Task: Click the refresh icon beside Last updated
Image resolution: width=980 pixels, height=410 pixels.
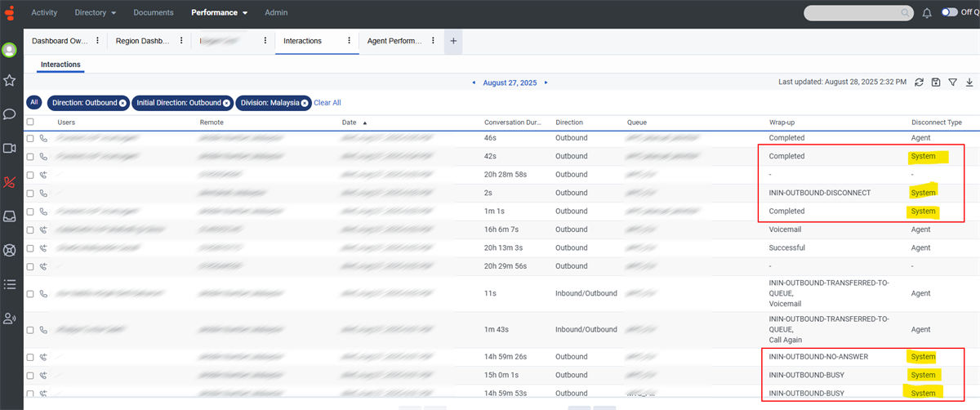Action: click(x=919, y=82)
